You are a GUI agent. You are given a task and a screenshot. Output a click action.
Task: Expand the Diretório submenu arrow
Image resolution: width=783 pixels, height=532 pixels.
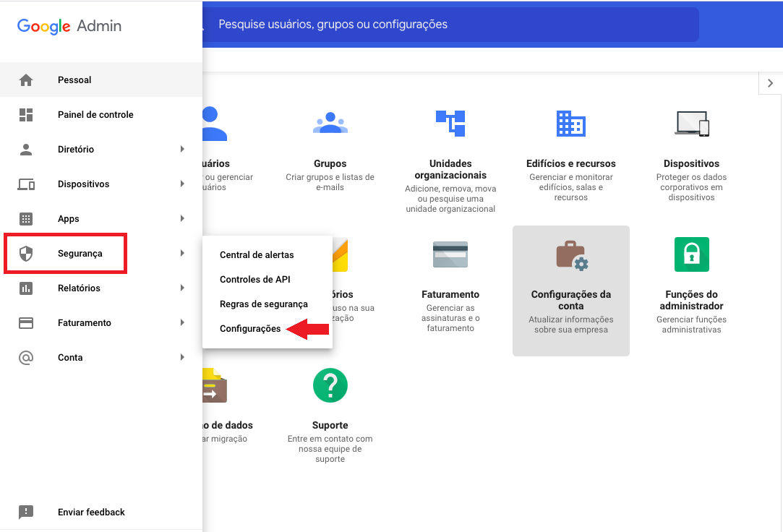coord(182,150)
